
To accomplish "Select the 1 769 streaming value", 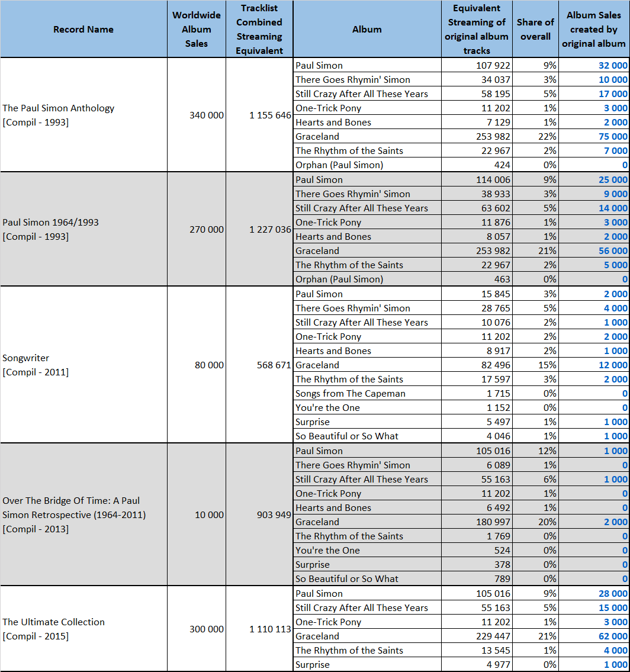I will pyautogui.click(x=477, y=536).
